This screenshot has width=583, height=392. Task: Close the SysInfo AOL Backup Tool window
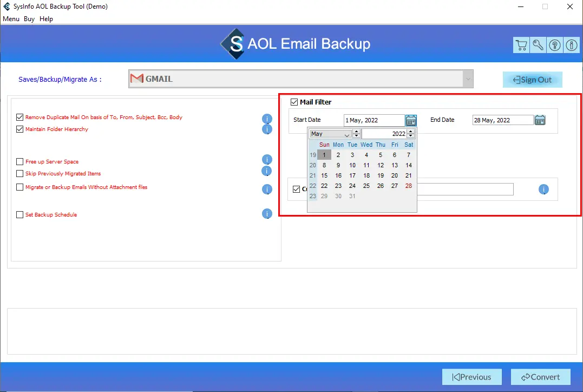[x=570, y=6]
